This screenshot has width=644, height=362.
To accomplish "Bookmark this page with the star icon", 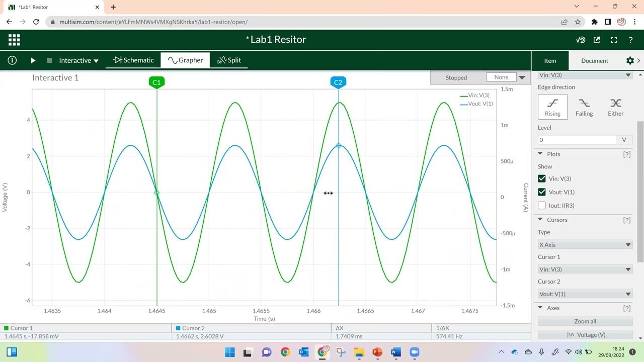I will [x=578, y=22].
